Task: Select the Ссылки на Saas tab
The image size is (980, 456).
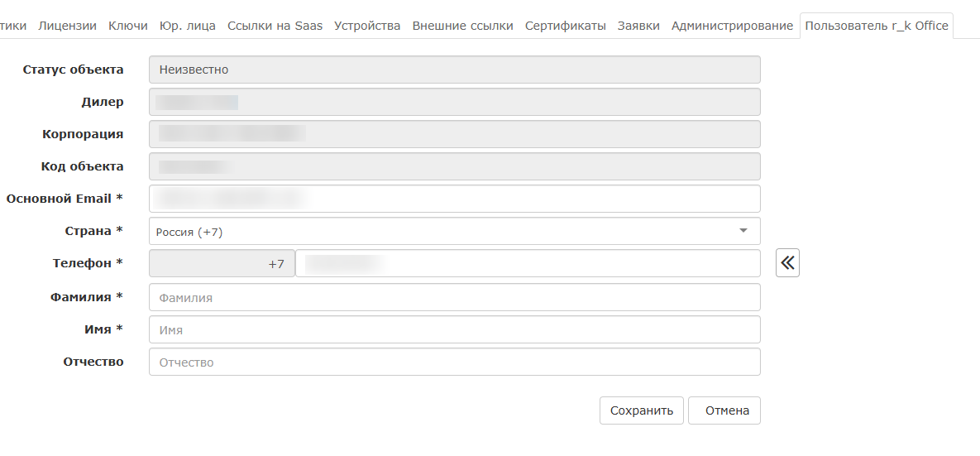Action: [275, 26]
